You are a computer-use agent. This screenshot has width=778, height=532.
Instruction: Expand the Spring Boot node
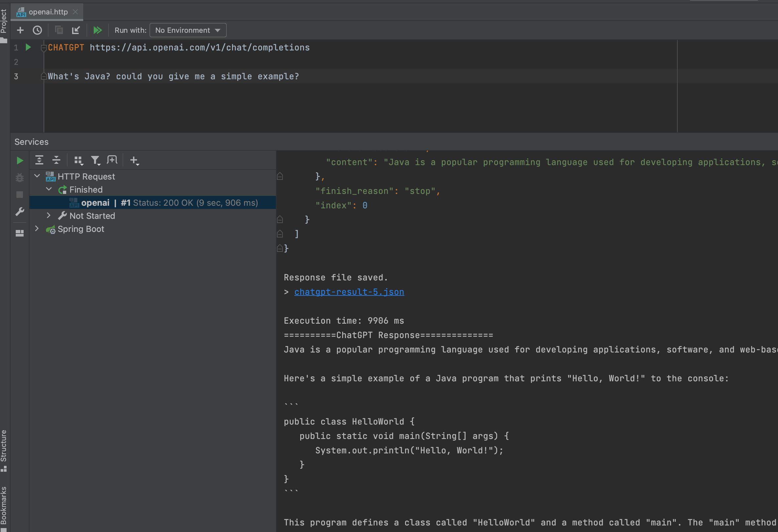pyautogui.click(x=37, y=229)
